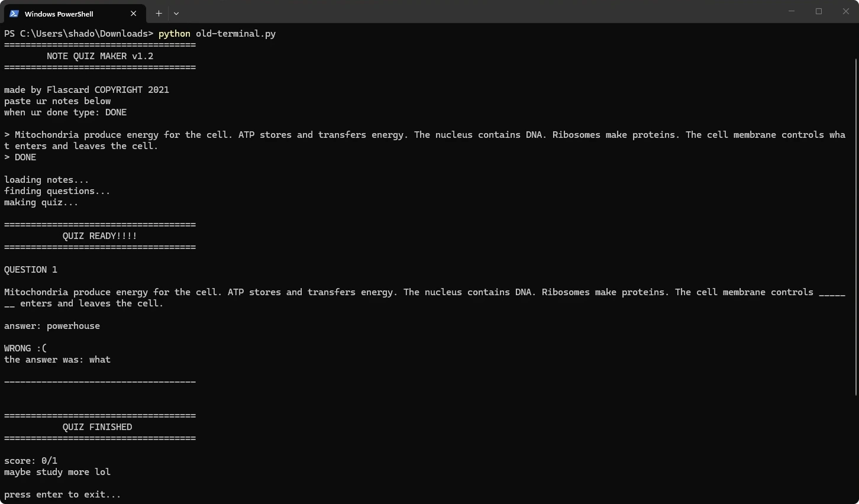Click the '> DONE' input line
The height and width of the screenshot is (504, 859).
(20, 157)
